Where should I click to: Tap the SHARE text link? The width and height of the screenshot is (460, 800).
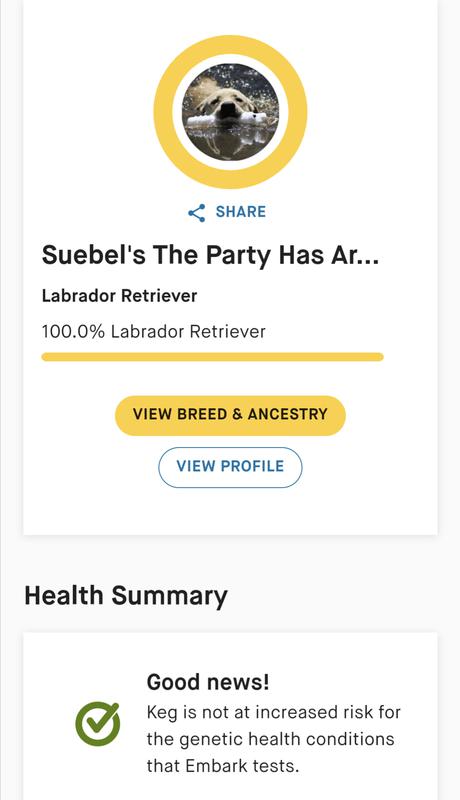click(x=241, y=212)
